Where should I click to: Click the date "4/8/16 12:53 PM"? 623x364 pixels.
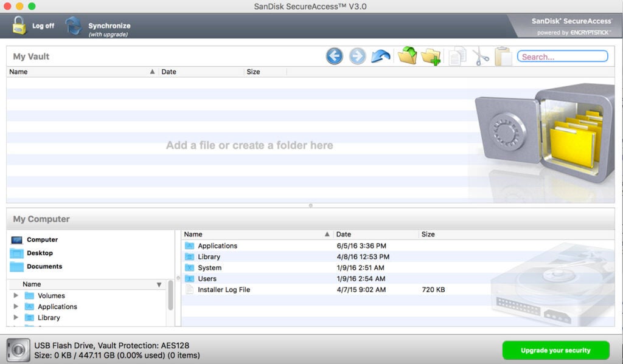click(363, 257)
